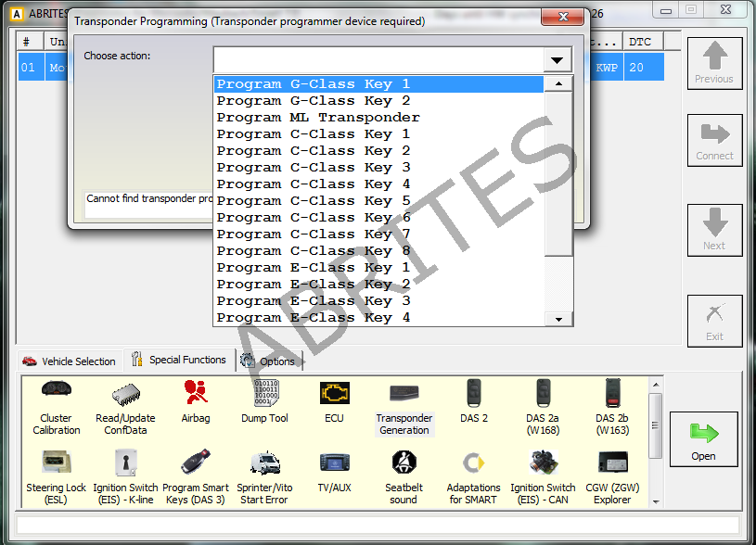
Task: Click the Choose action combo box field
Action: point(379,59)
